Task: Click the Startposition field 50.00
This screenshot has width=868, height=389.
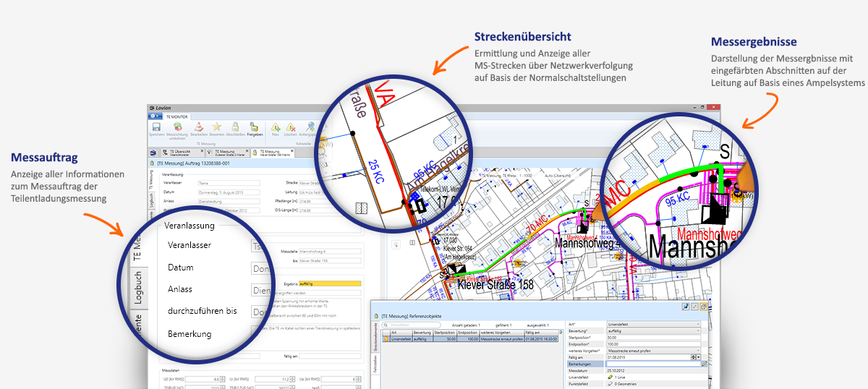Action: (x=653, y=338)
